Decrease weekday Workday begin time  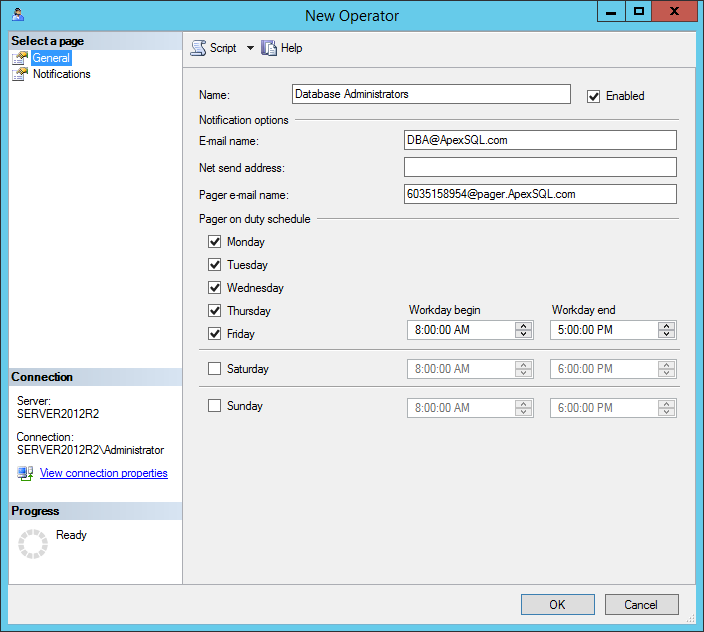coord(524,334)
